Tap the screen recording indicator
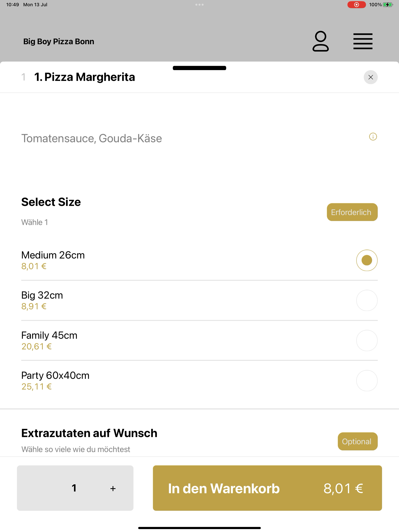399x532 pixels. pos(356,4)
